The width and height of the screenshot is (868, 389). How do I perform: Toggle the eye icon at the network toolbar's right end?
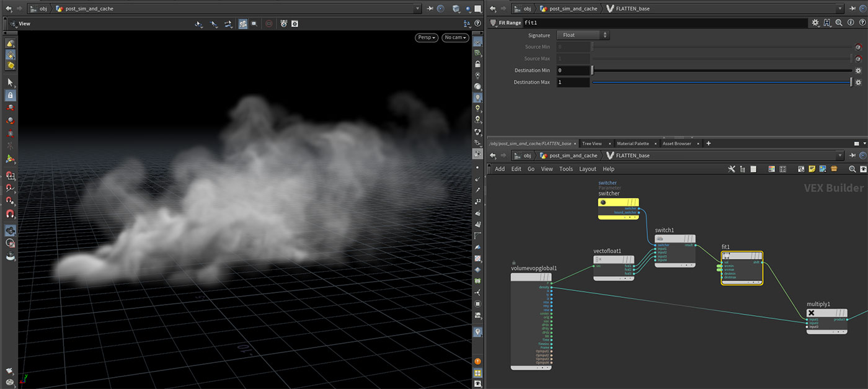[863, 169]
